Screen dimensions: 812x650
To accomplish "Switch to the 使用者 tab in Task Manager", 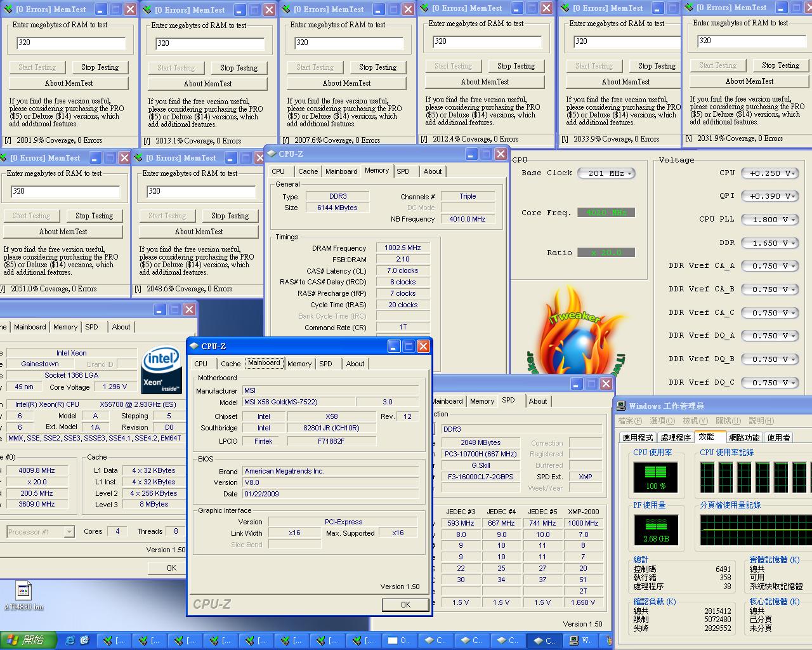I will (778, 437).
